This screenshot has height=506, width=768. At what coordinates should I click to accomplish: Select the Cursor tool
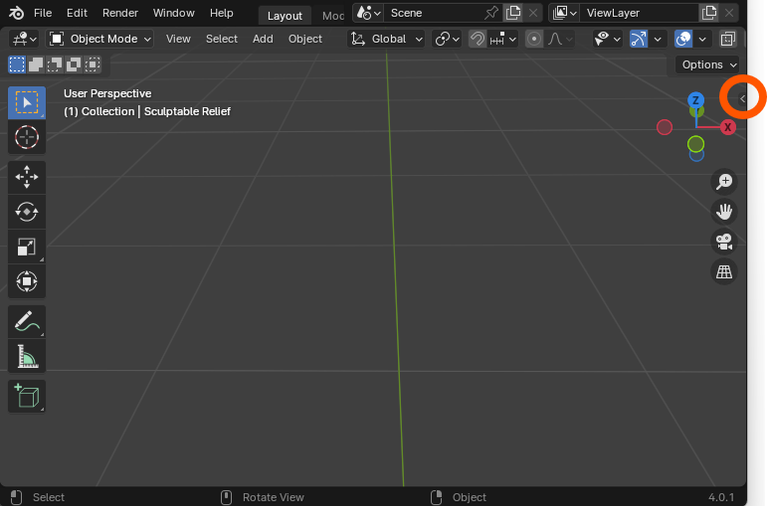click(x=27, y=137)
